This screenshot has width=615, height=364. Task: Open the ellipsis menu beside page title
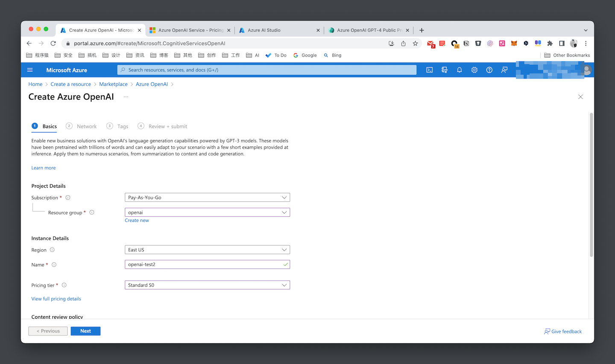pyautogui.click(x=126, y=97)
